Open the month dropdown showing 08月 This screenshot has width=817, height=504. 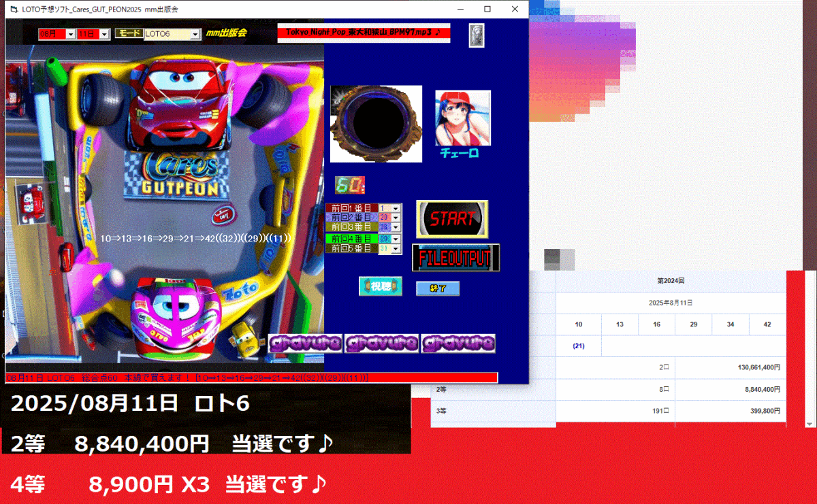70,33
